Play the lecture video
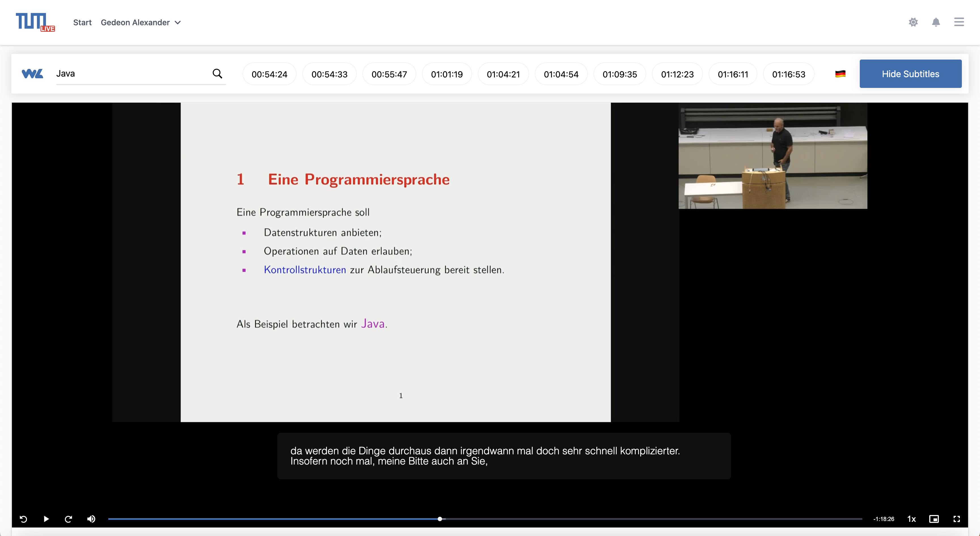This screenshot has width=980, height=536. (x=46, y=519)
